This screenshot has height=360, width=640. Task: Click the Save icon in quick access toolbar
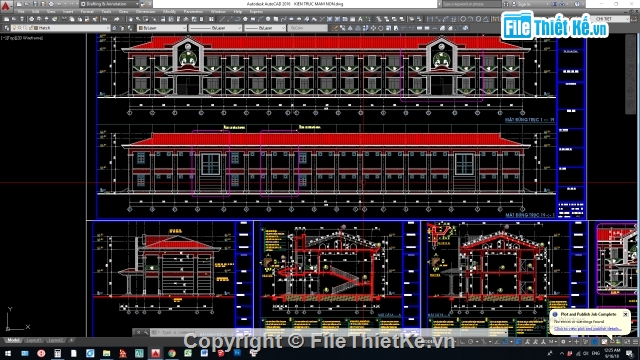click(35, 4)
